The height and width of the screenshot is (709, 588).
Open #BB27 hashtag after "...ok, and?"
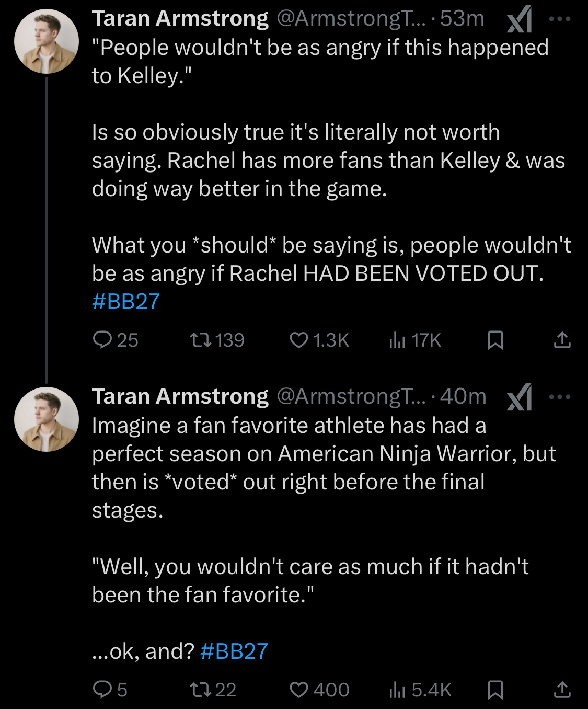[x=234, y=651]
